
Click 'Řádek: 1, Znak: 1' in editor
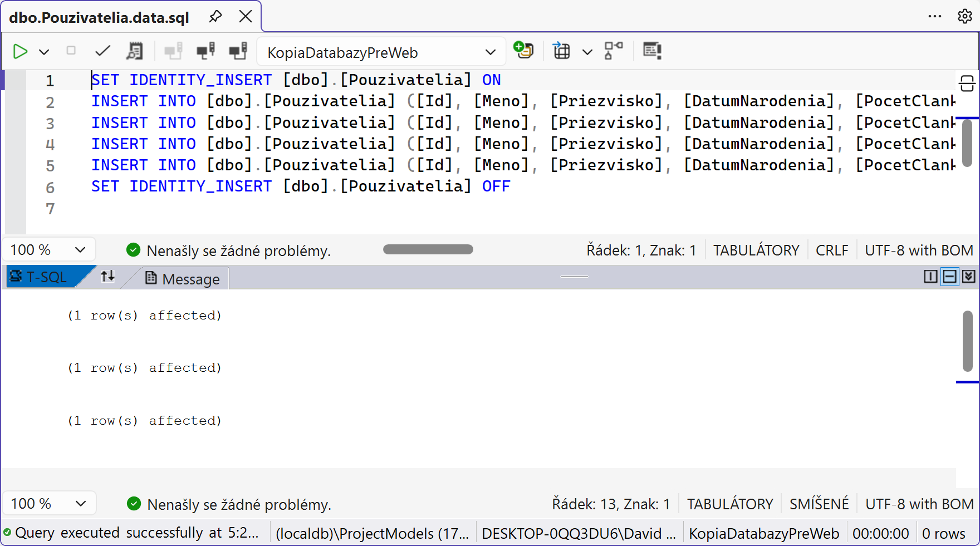tap(641, 250)
